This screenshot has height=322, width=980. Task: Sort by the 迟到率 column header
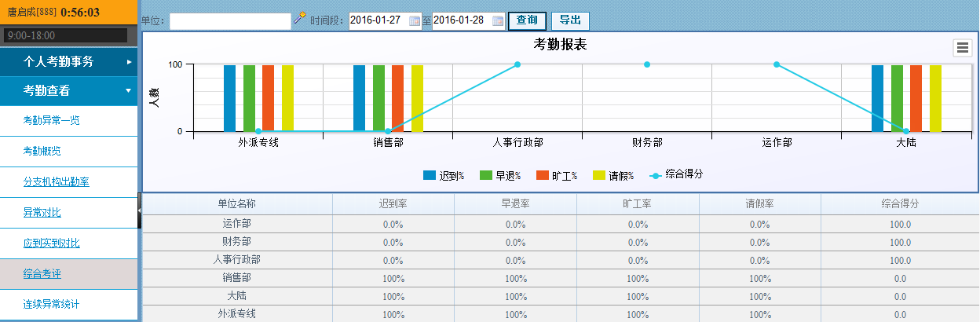coord(393,203)
